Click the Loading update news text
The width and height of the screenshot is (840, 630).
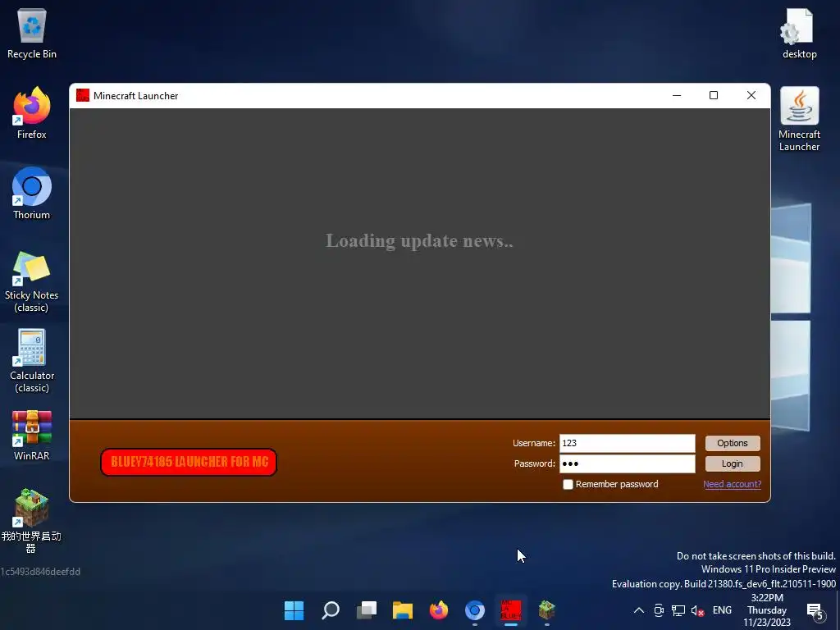point(419,241)
